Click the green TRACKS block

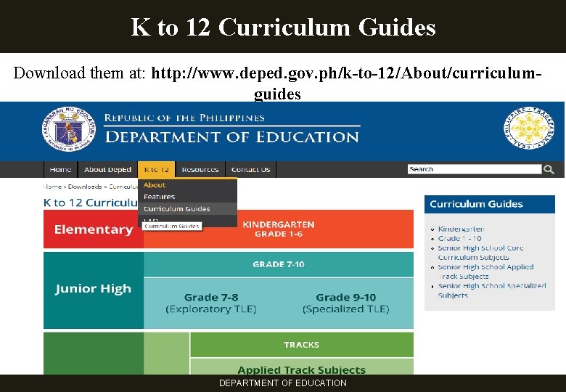point(301,344)
